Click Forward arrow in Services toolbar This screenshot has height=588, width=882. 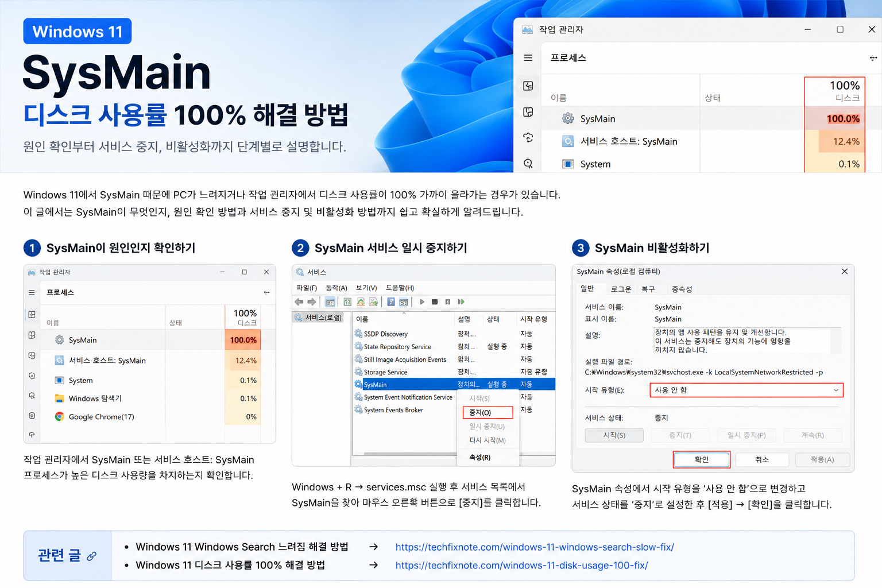click(x=312, y=301)
